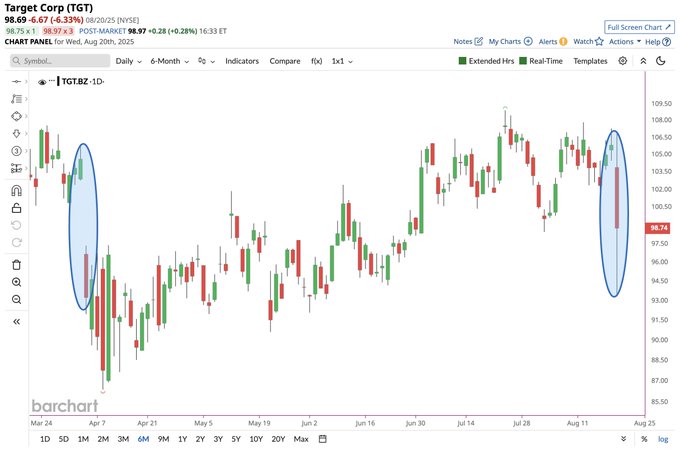
Task: Open the Daily frequency dropdown
Action: click(128, 61)
